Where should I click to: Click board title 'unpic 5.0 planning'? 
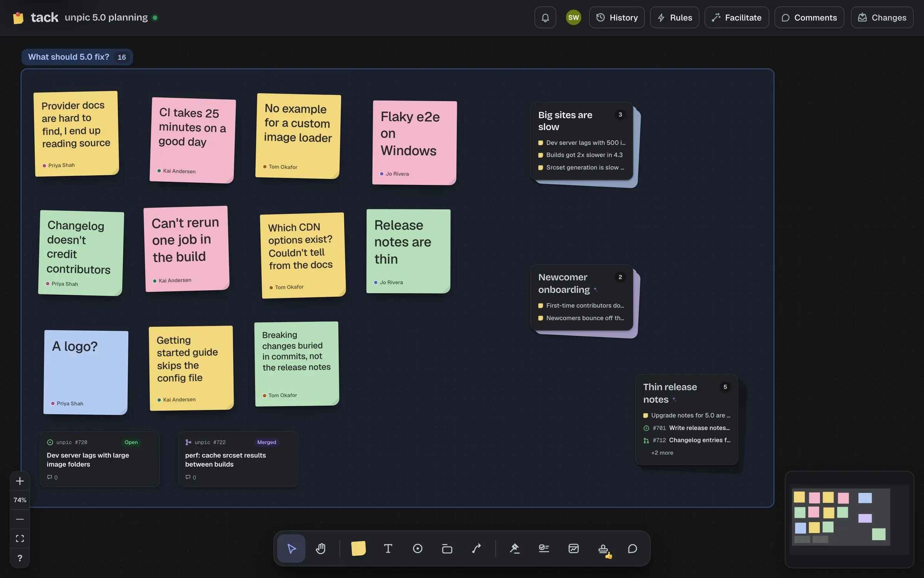pyautogui.click(x=106, y=17)
